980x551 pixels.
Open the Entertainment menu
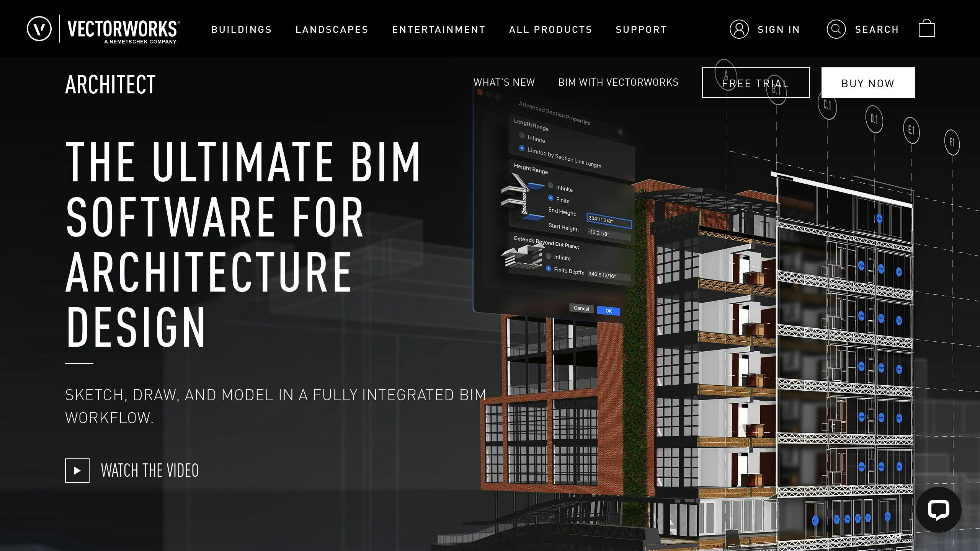pos(439,29)
